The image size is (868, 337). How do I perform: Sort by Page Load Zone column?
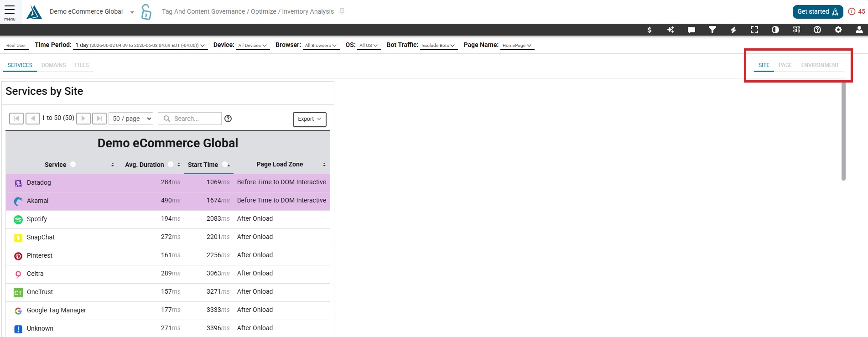(324, 165)
